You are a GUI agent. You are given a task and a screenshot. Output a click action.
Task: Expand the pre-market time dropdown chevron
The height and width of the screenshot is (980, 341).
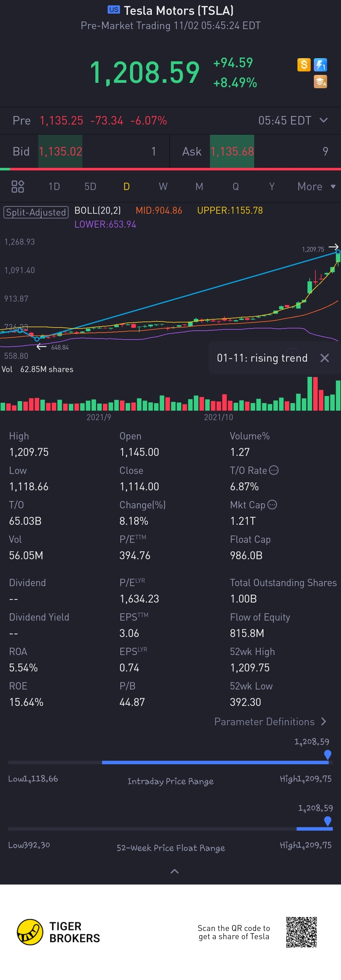(324, 120)
